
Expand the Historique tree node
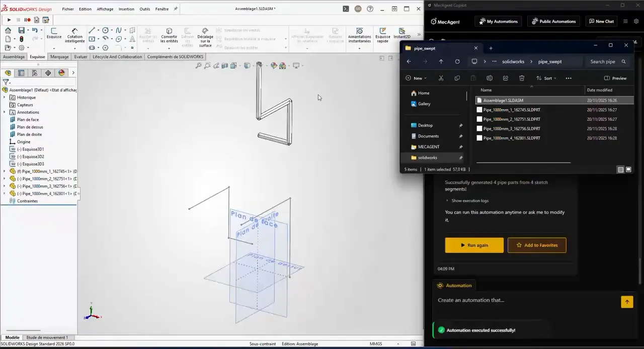click(5, 98)
